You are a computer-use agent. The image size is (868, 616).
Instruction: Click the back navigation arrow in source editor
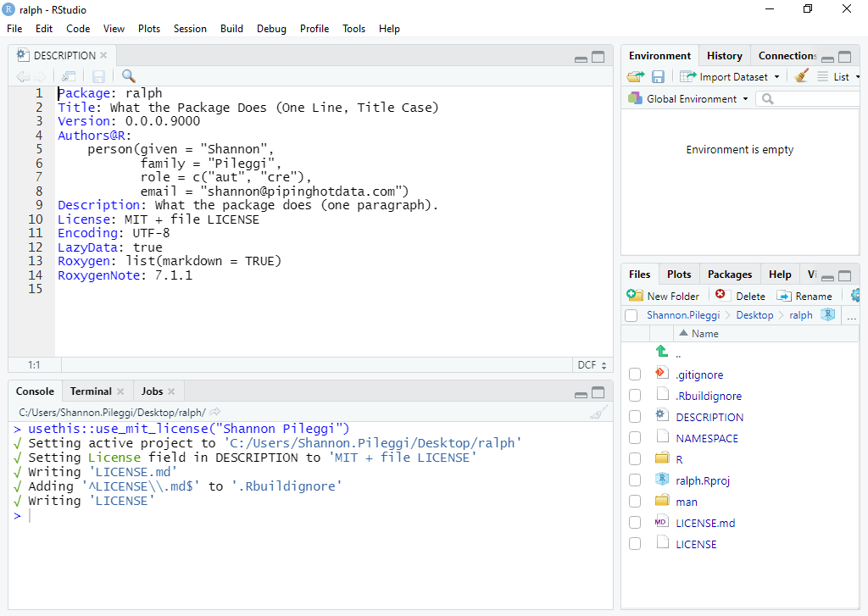tap(23, 76)
